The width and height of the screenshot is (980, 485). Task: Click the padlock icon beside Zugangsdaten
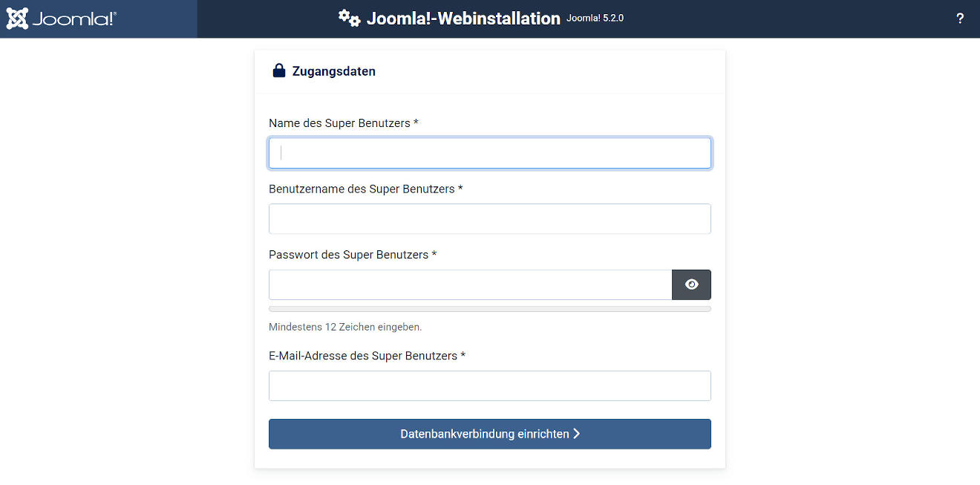[x=278, y=70]
